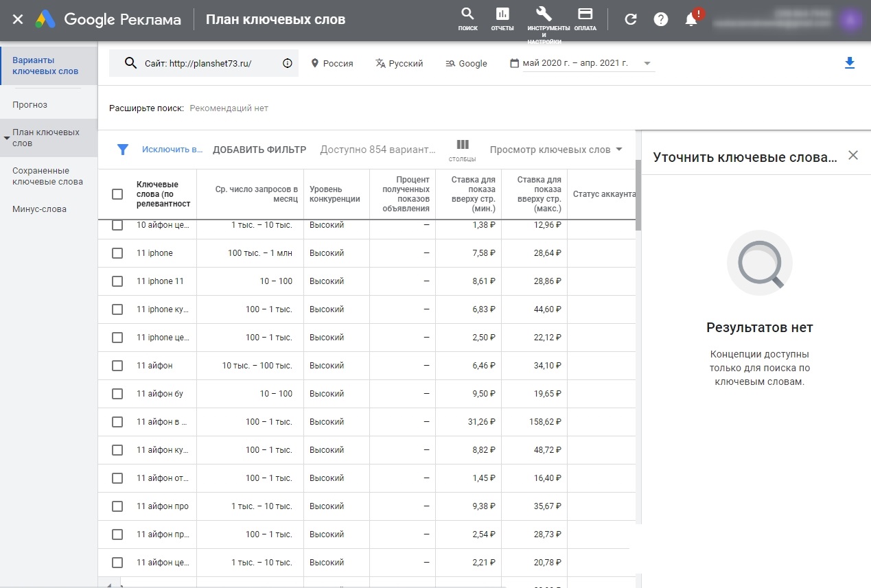This screenshot has width=871, height=588.
Task: Open Просмотр ключевых слов dropdown
Action: (556, 150)
